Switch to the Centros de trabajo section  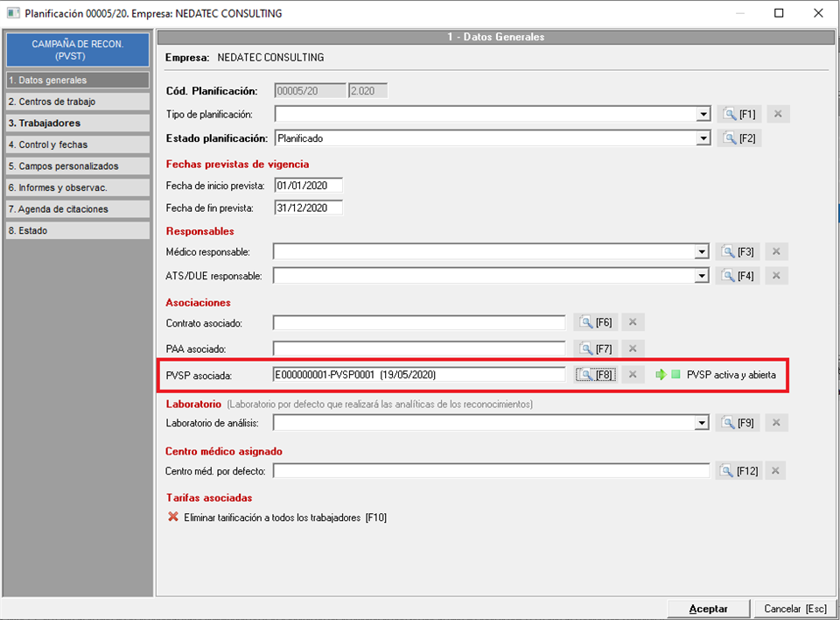[77, 102]
